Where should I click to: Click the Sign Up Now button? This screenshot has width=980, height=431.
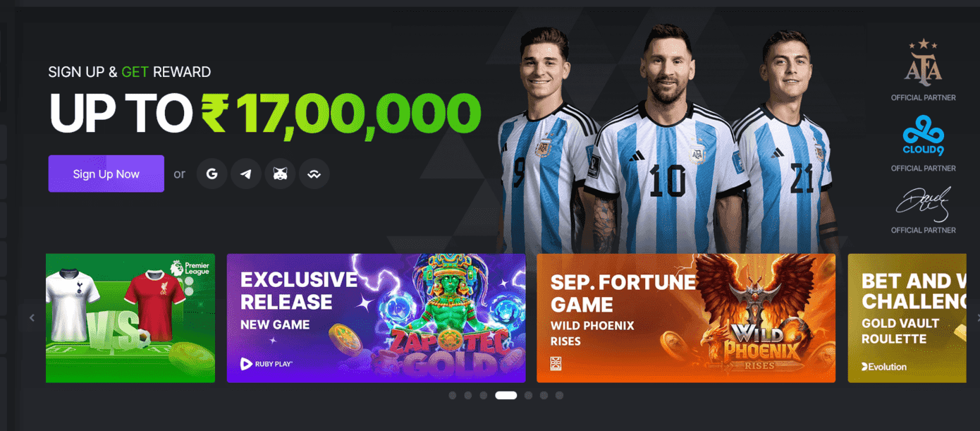click(x=106, y=174)
